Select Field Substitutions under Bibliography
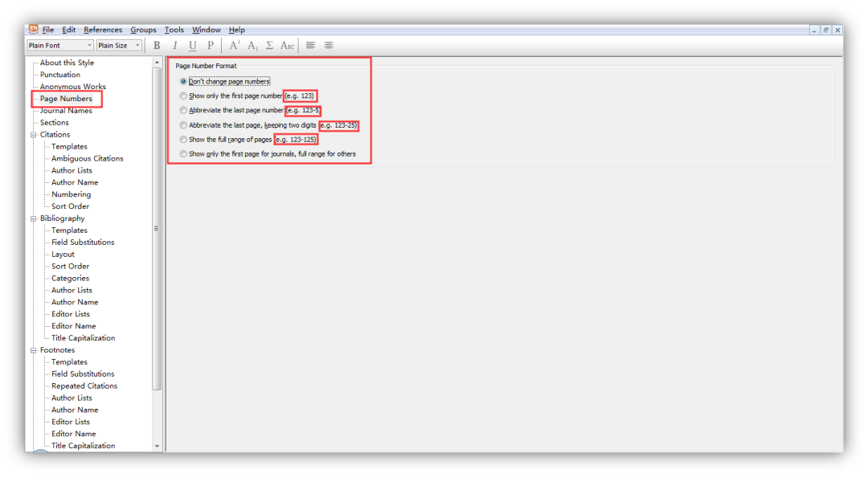Screen dimensions: 868x477 (83, 243)
